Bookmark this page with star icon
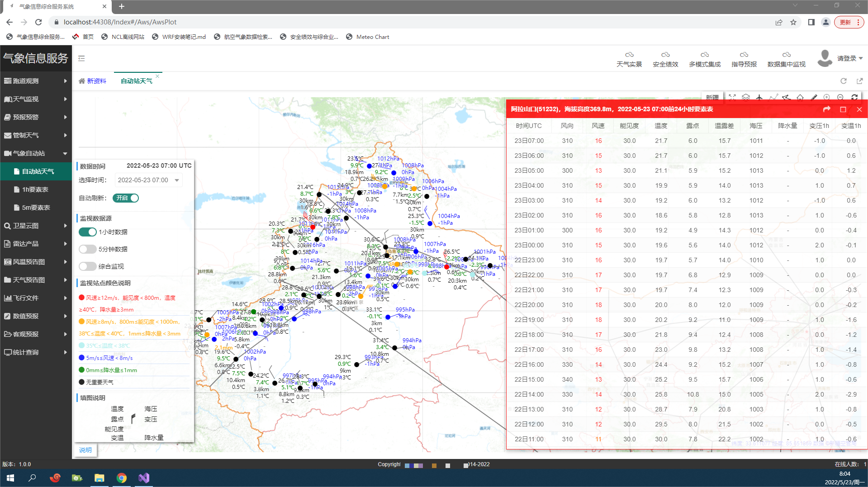Viewport: 868px width, 487px height. click(793, 22)
